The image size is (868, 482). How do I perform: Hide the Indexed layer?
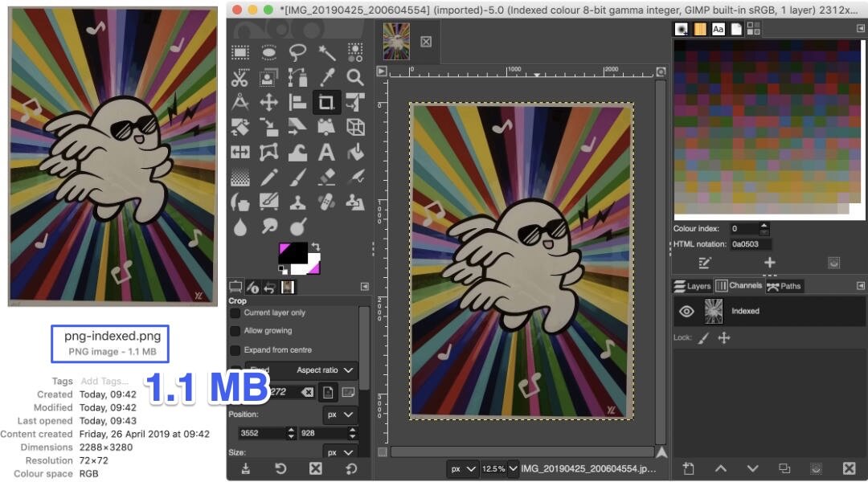click(686, 312)
